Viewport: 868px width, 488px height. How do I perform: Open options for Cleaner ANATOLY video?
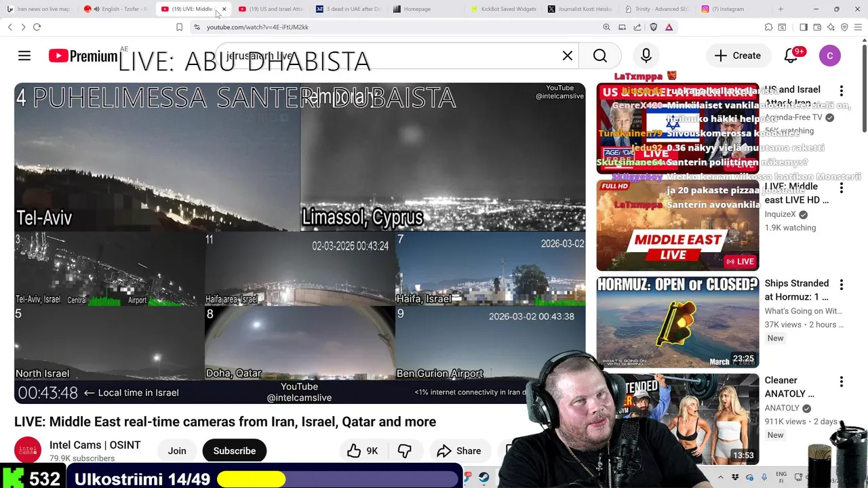coord(842,382)
